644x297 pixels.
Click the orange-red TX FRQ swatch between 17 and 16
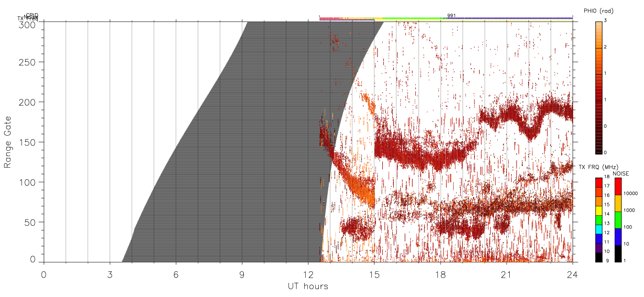598,191
